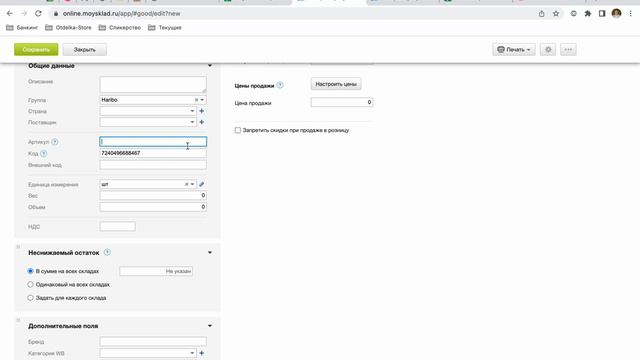Click the Неснижаемый остаток help icon
This screenshot has width=640, height=360.
[x=107, y=252]
